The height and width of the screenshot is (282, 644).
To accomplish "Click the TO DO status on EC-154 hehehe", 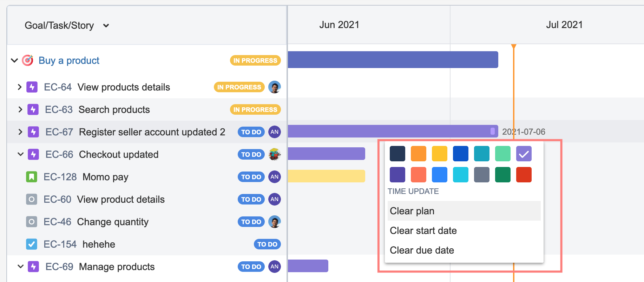I will (x=267, y=244).
